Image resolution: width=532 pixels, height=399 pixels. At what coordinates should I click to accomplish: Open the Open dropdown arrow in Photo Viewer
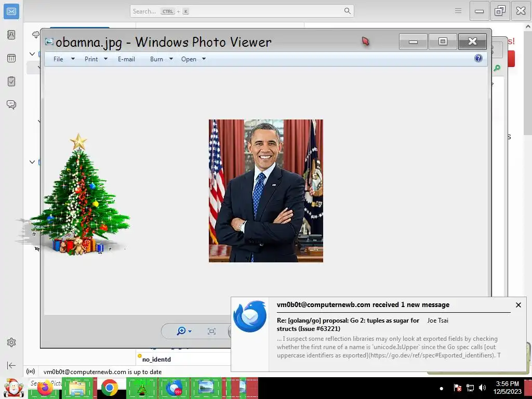coord(204,59)
